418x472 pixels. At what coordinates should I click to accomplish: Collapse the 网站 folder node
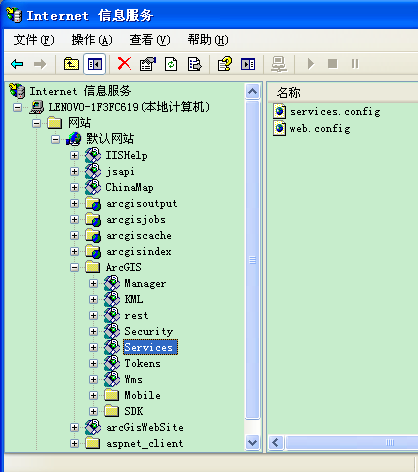(x=37, y=123)
